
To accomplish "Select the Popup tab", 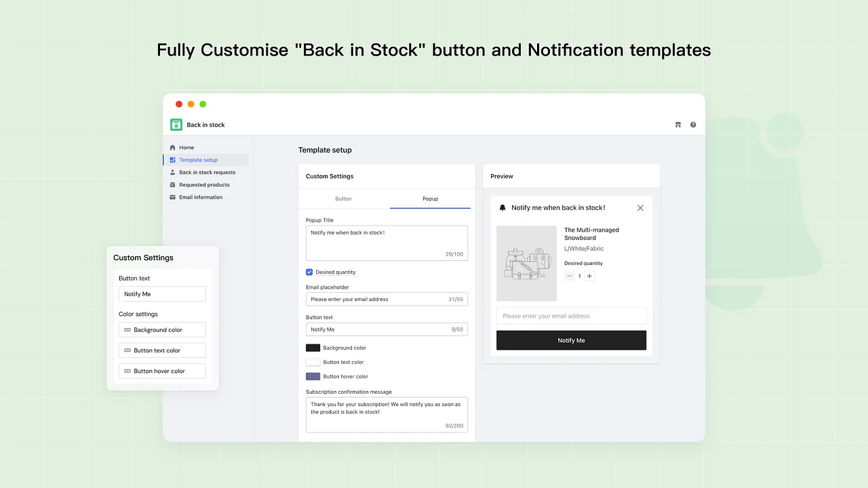I will pos(430,199).
